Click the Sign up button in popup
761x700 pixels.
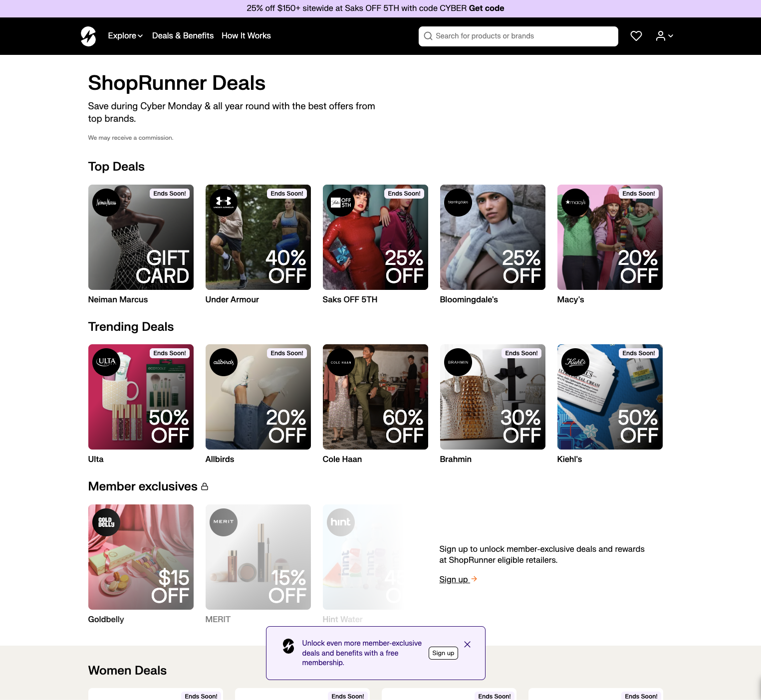point(443,653)
